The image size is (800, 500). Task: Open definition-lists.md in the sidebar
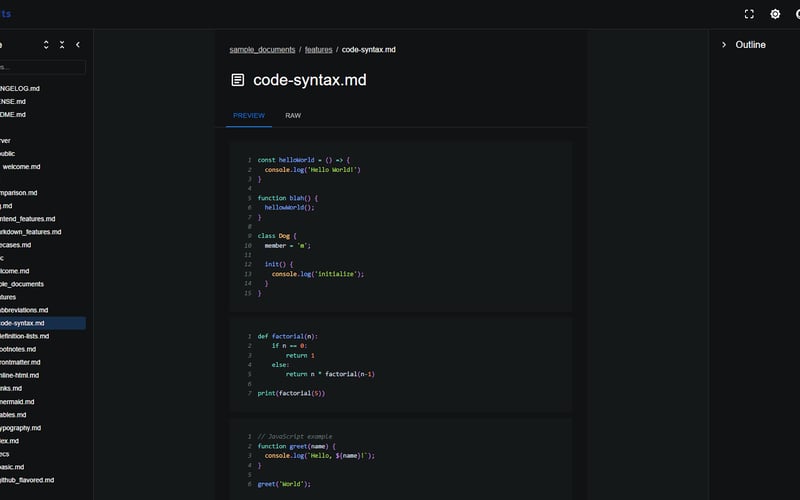tap(24, 336)
